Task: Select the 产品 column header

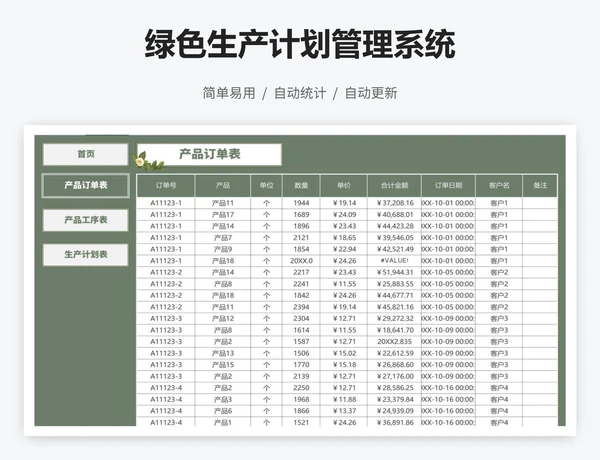Action: [223, 186]
